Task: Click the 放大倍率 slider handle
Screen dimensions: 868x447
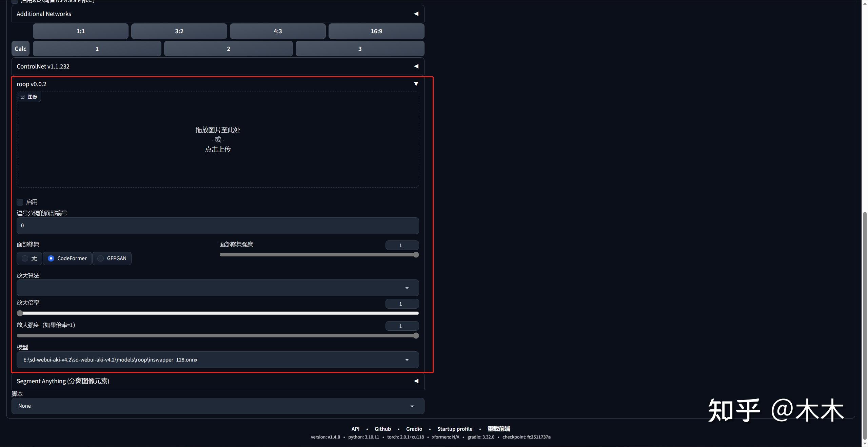Action: tap(20, 313)
